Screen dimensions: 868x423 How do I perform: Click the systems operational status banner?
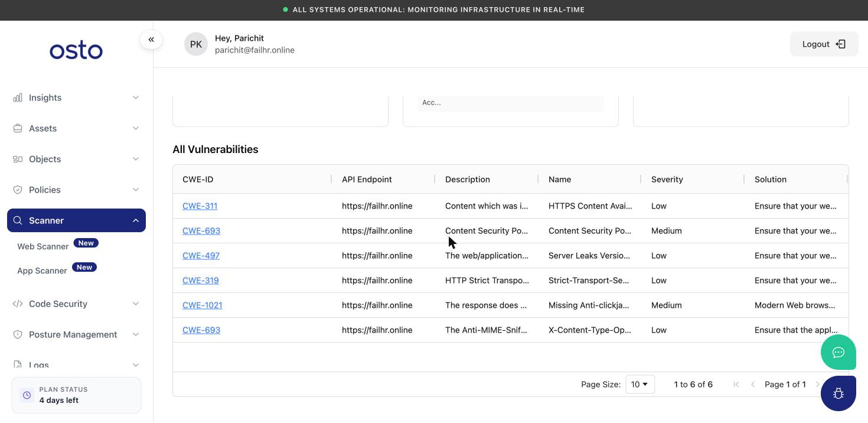pyautogui.click(x=434, y=10)
